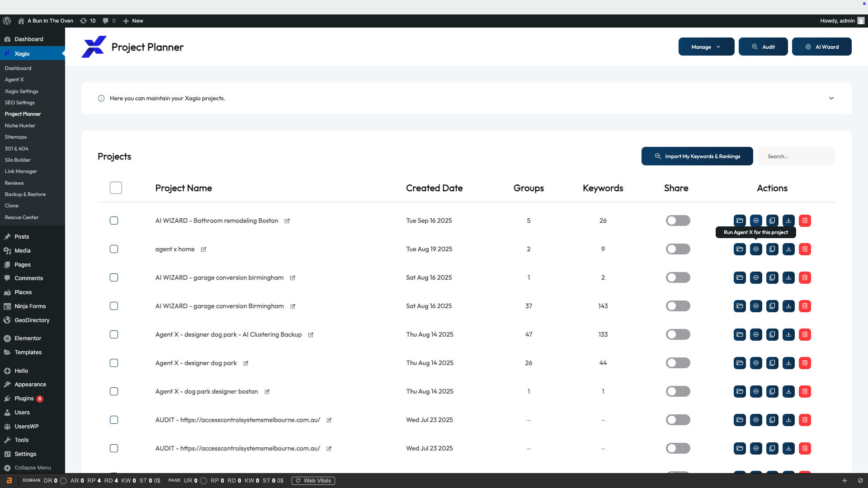The width and height of the screenshot is (868, 488).
Task: Open the Bathroom remodeling Boston project folder icon
Action: pyautogui.click(x=740, y=221)
